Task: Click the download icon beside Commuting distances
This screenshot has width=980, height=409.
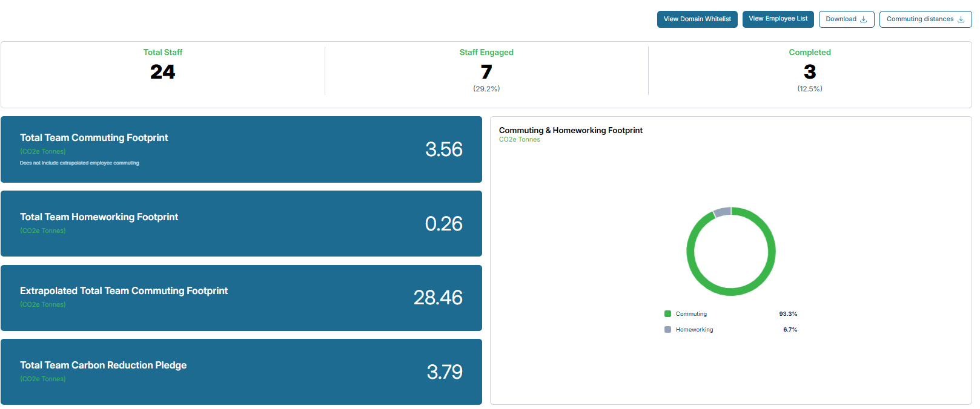Action: [x=961, y=19]
